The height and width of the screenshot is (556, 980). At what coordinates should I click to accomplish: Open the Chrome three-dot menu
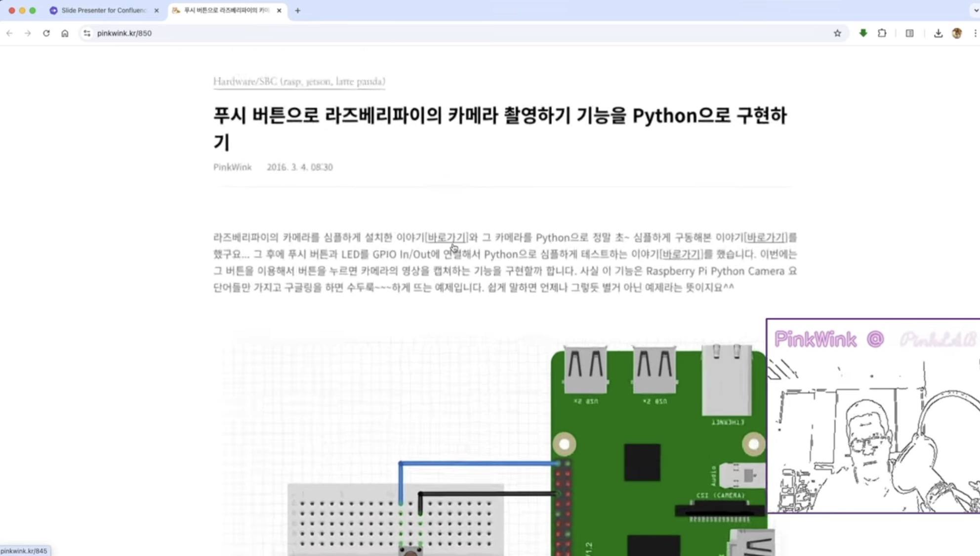(975, 33)
